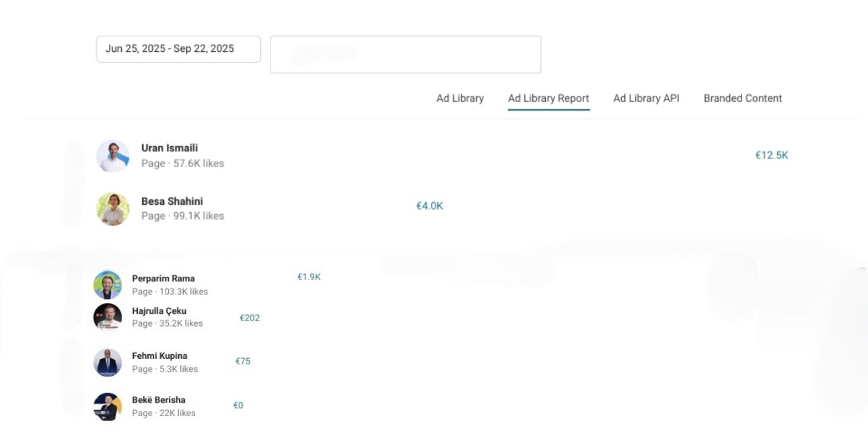Screen dimensions: 868x433
Task: Select the €1.9K spend value
Action: point(309,277)
